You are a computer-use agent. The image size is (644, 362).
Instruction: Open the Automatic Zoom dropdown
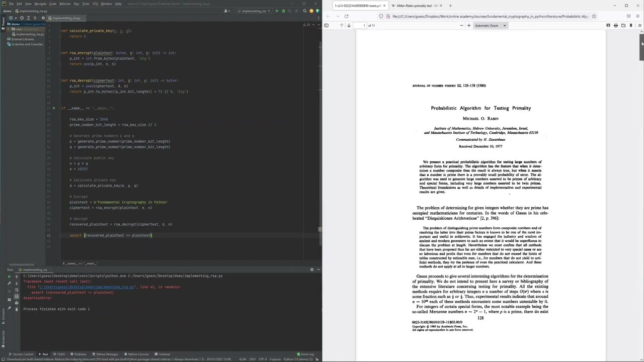click(490, 25)
